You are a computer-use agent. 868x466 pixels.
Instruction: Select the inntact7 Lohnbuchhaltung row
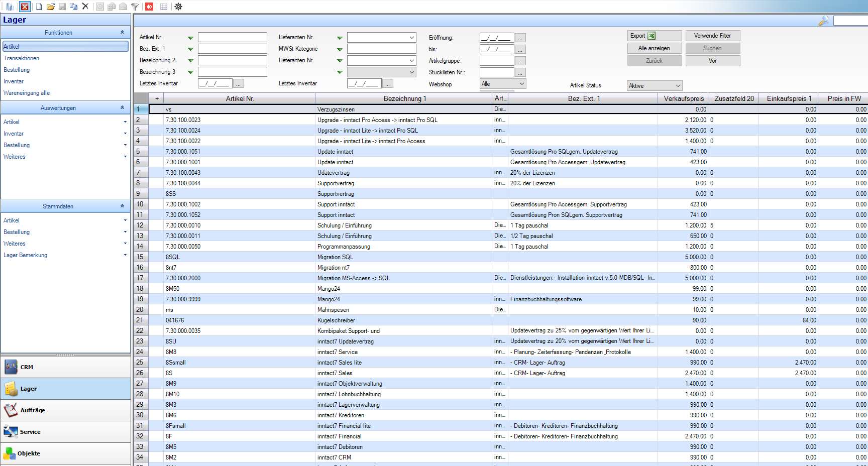click(x=501, y=394)
